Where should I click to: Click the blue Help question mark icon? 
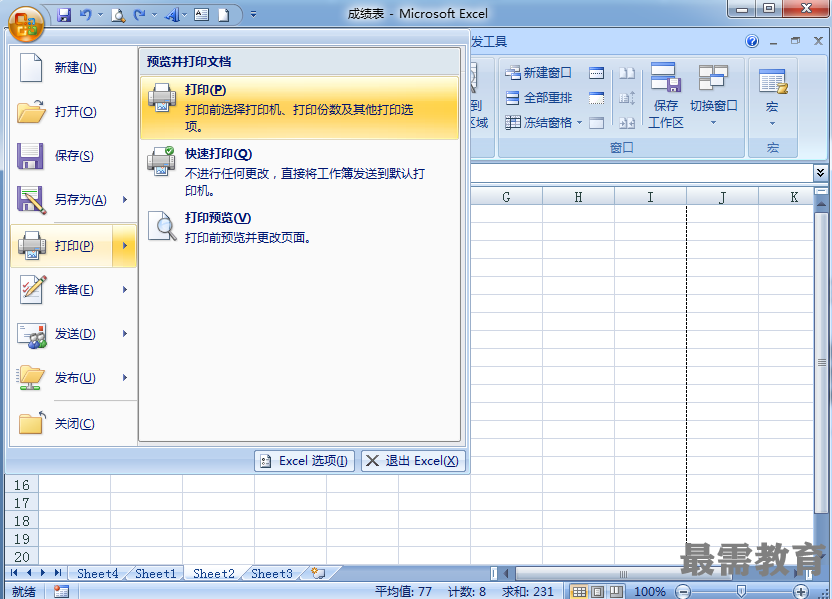coord(752,41)
